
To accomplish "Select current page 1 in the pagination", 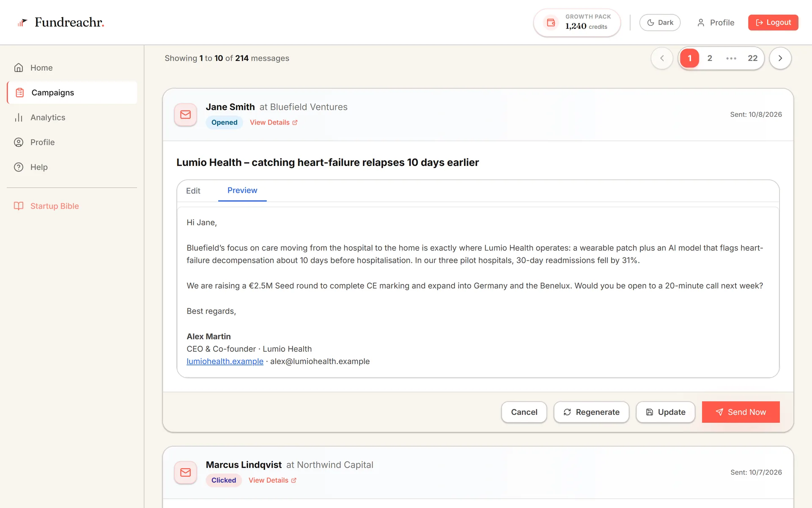I will [690, 58].
